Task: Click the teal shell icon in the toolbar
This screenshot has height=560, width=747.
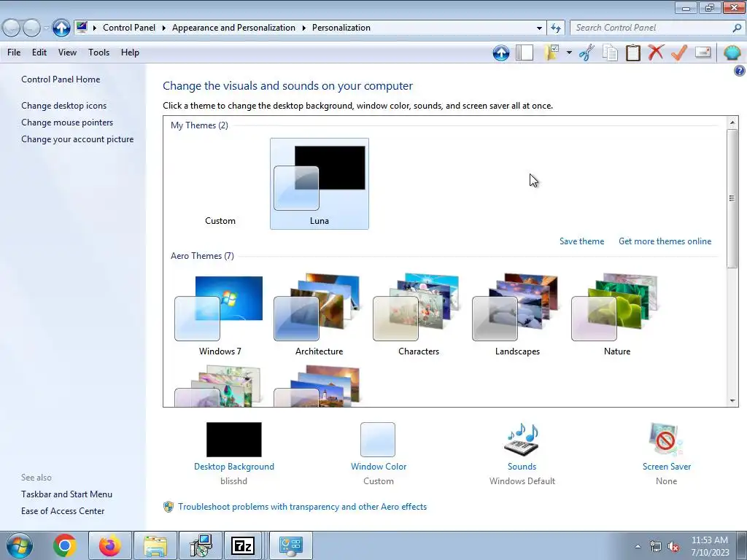Action: pos(732,52)
